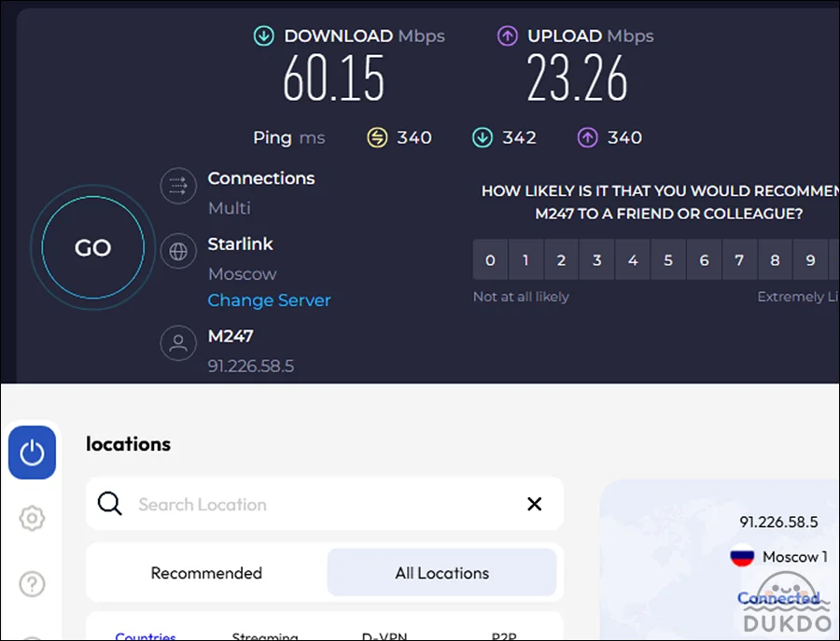Click the upload speed value 23.26

[x=577, y=78]
